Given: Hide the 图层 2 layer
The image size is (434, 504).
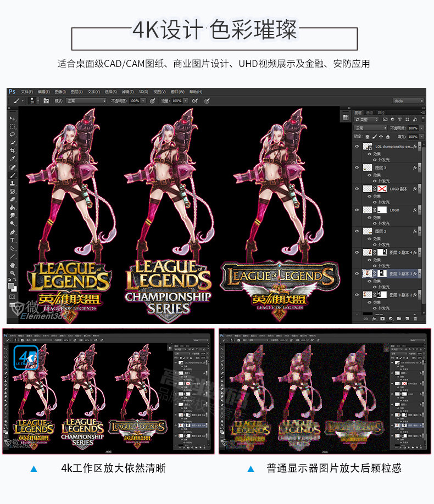Looking at the screenshot, I should pos(357,231).
